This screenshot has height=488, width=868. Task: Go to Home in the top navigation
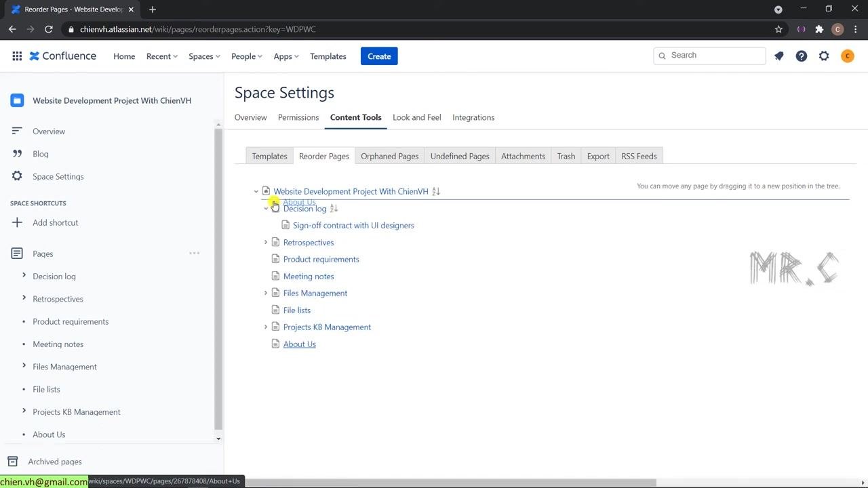(x=124, y=56)
